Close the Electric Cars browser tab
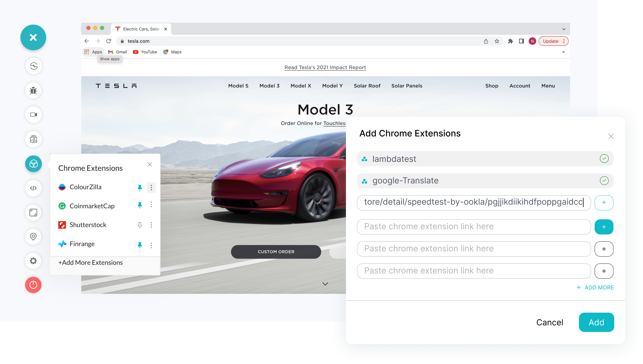The width and height of the screenshot is (643, 364). pyautogui.click(x=166, y=29)
